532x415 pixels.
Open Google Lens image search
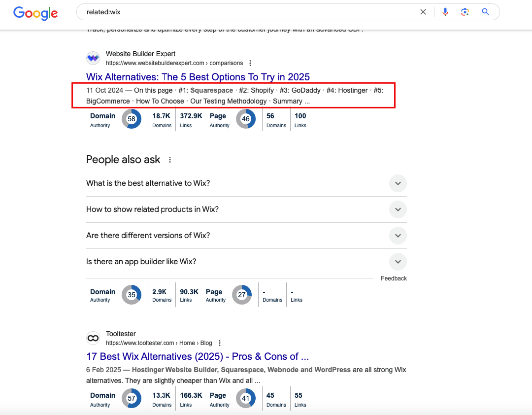465,12
